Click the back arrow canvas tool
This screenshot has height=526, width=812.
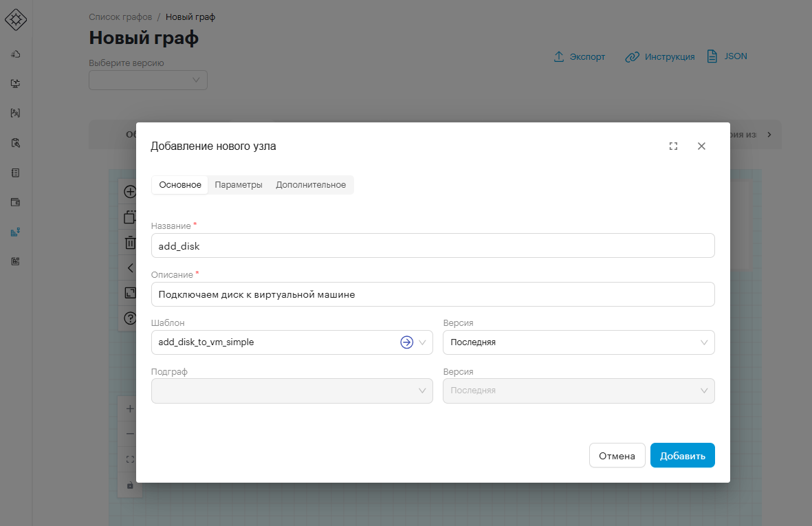pos(130,267)
